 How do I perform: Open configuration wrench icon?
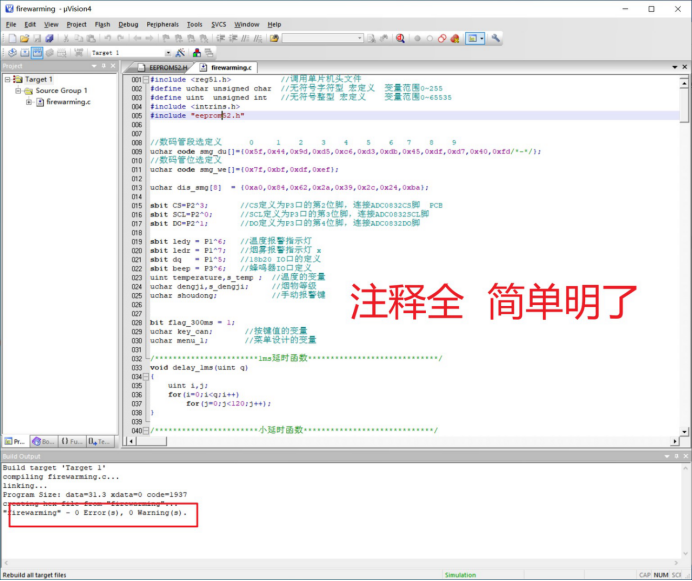pos(496,38)
